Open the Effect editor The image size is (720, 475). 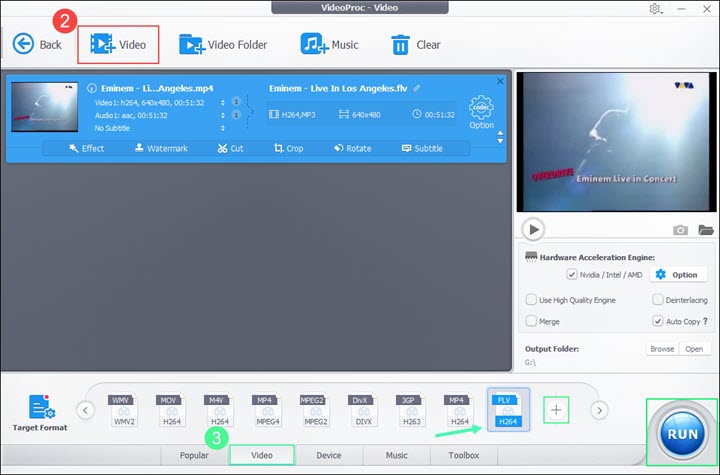pyautogui.click(x=86, y=148)
